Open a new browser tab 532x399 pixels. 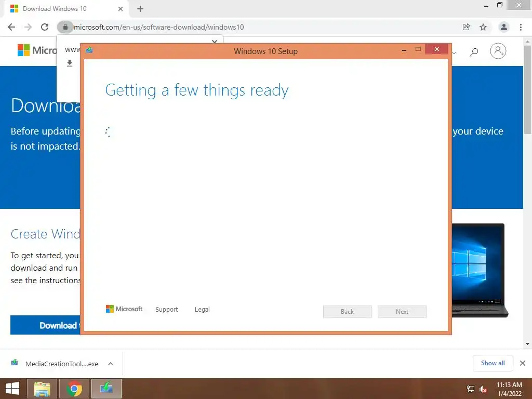140,9
